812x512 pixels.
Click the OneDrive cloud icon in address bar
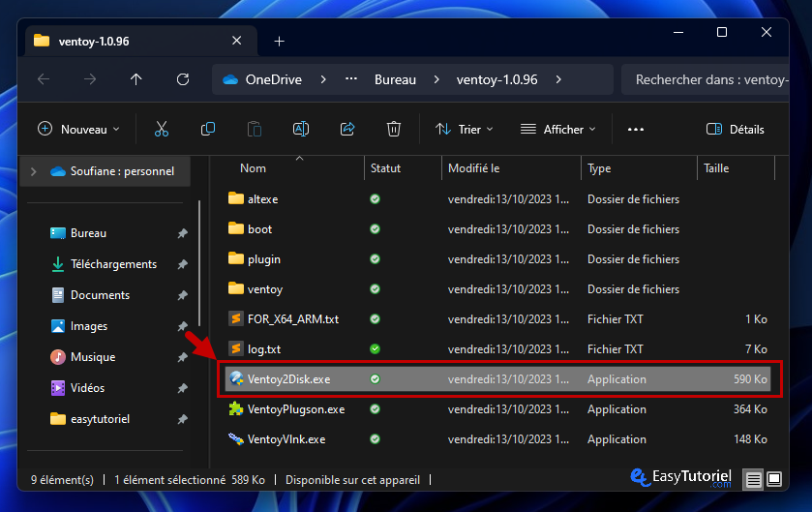230,79
